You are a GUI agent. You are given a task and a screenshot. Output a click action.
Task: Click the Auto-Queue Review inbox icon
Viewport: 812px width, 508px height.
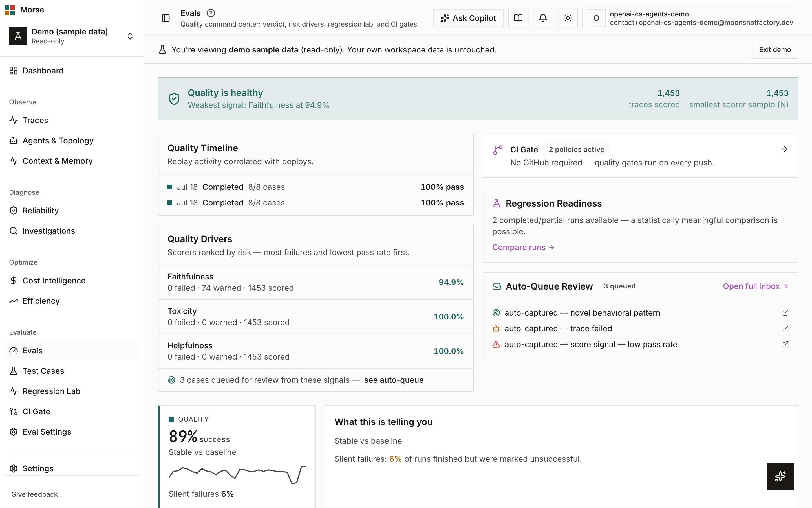click(x=497, y=286)
